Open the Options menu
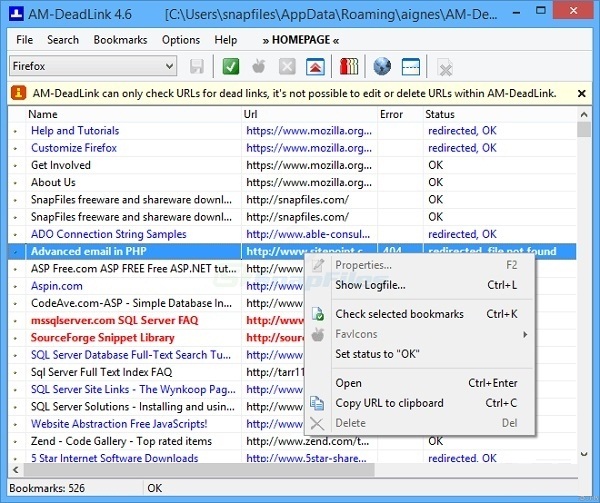This screenshot has width=600, height=503. click(181, 40)
